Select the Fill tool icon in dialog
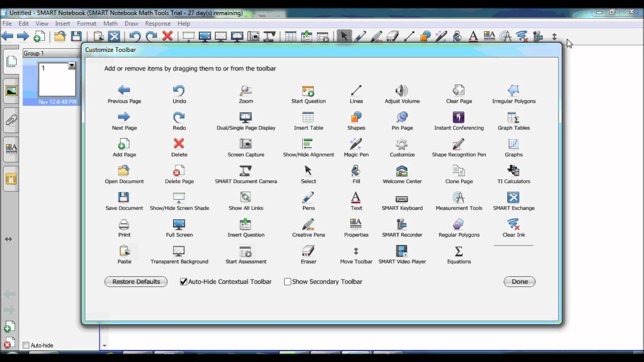644x362 pixels. (x=356, y=170)
